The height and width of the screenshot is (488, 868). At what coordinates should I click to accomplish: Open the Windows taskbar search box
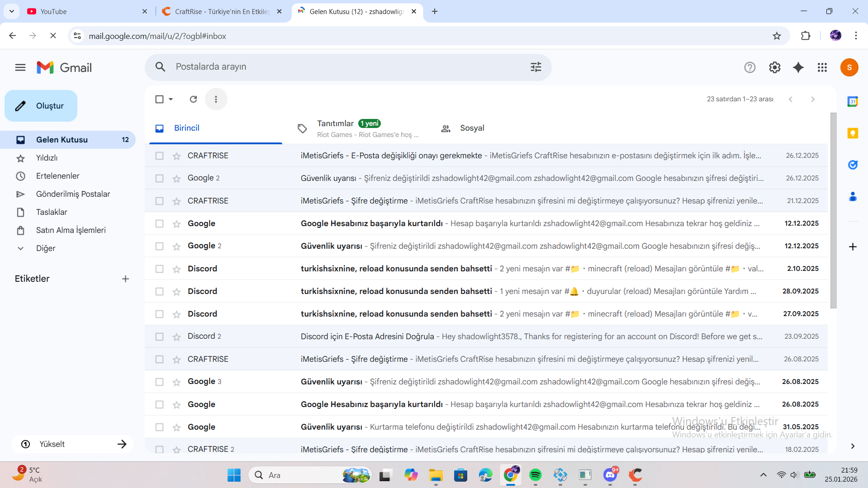tap(310, 475)
